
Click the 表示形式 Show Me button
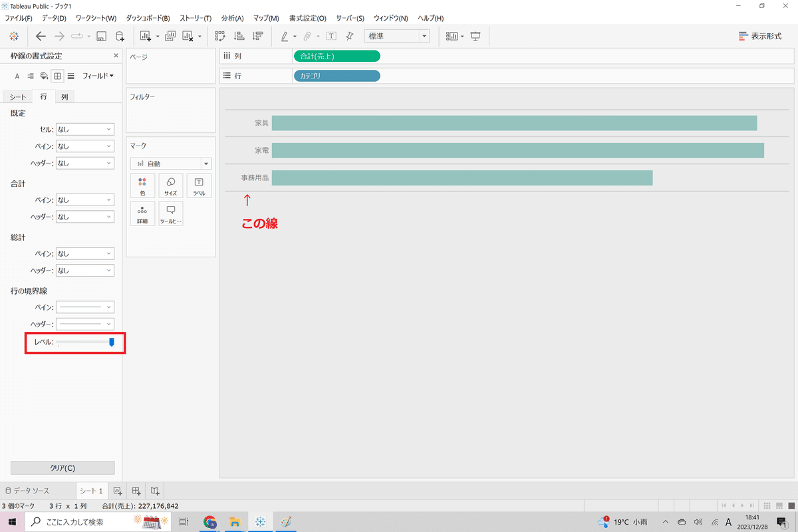pos(760,37)
